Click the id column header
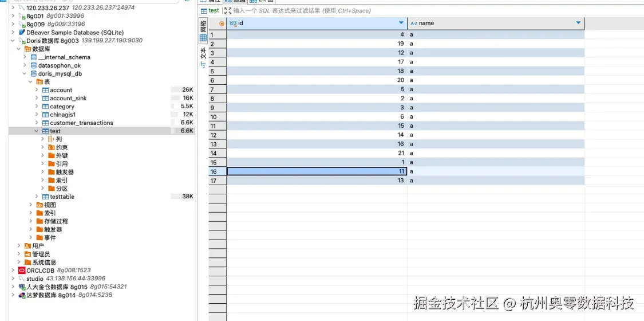Image resolution: width=644 pixels, height=321 pixels. pyautogui.click(x=317, y=24)
